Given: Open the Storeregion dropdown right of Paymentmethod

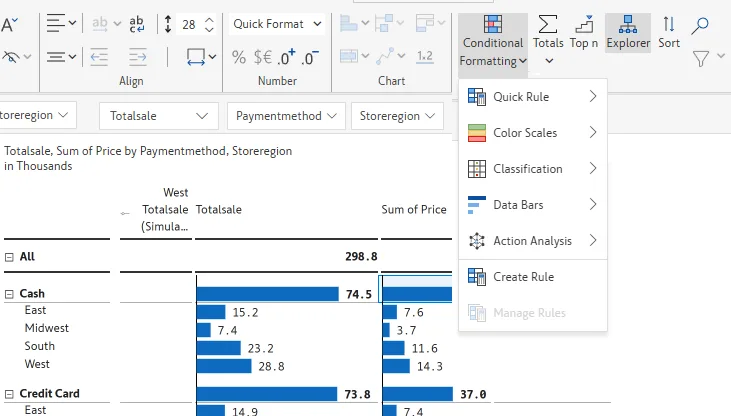Looking at the screenshot, I should click(x=397, y=116).
